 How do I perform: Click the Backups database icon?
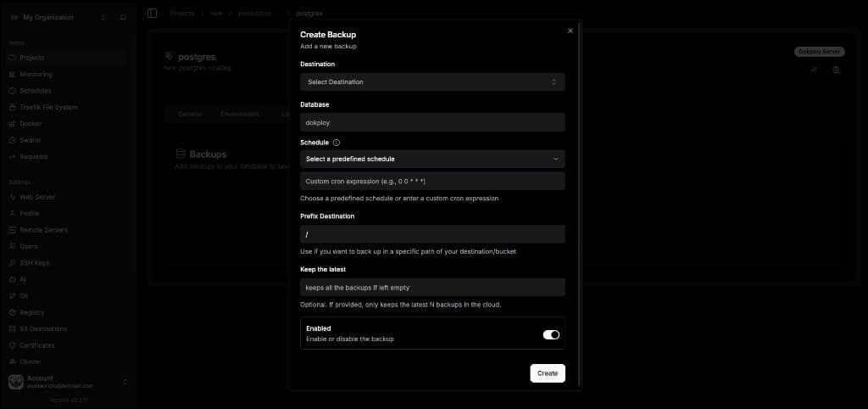click(x=180, y=154)
